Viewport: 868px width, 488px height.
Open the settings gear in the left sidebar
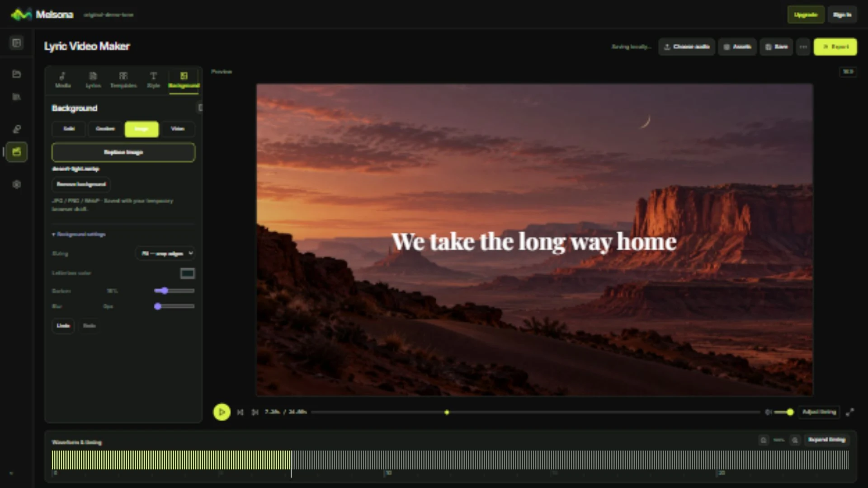(x=17, y=184)
